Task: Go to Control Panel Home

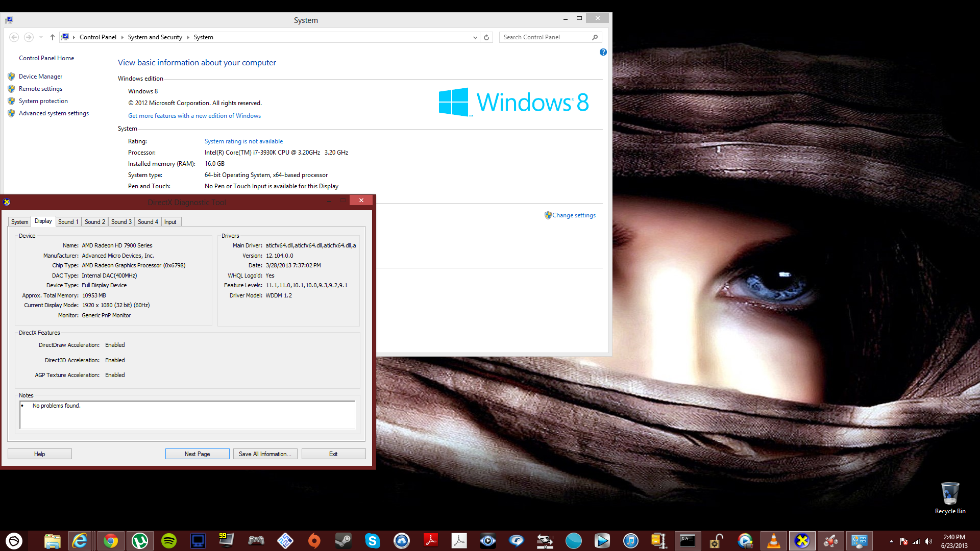Action: click(x=46, y=58)
